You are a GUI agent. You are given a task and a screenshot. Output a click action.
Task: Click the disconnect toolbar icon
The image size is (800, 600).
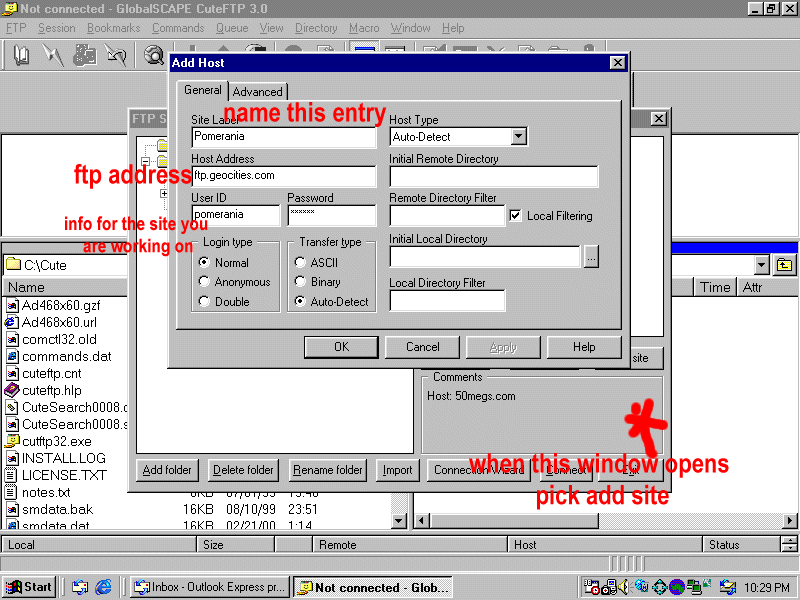pos(116,56)
